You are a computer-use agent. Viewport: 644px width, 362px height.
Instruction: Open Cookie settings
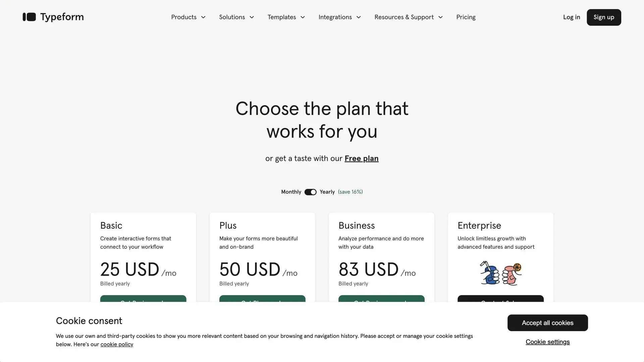(547, 342)
